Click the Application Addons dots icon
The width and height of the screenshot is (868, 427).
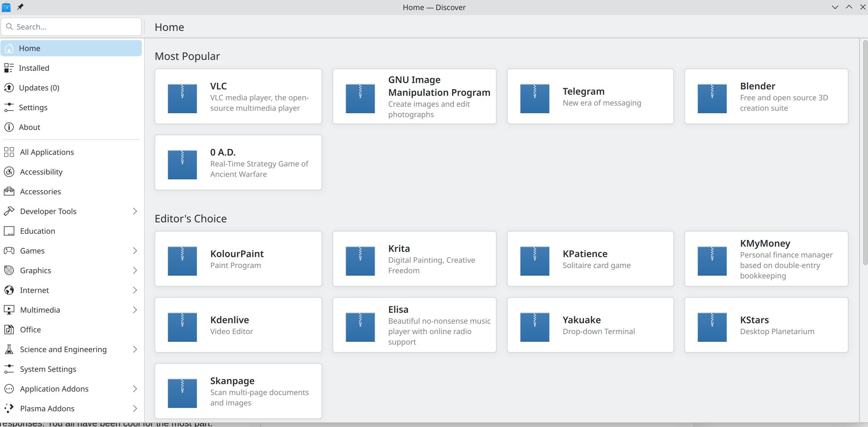[9, 389]
